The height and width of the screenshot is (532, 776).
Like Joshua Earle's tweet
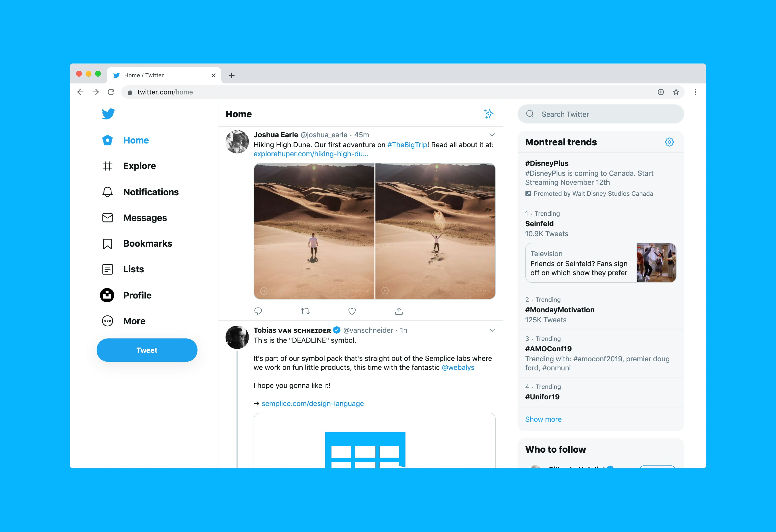[353, 311]
